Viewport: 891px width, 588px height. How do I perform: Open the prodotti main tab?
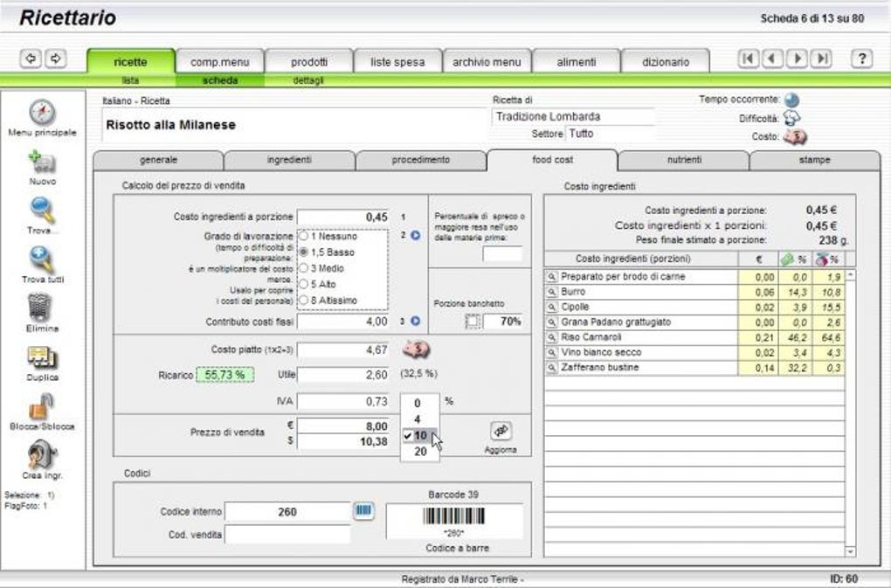point(309,62)
